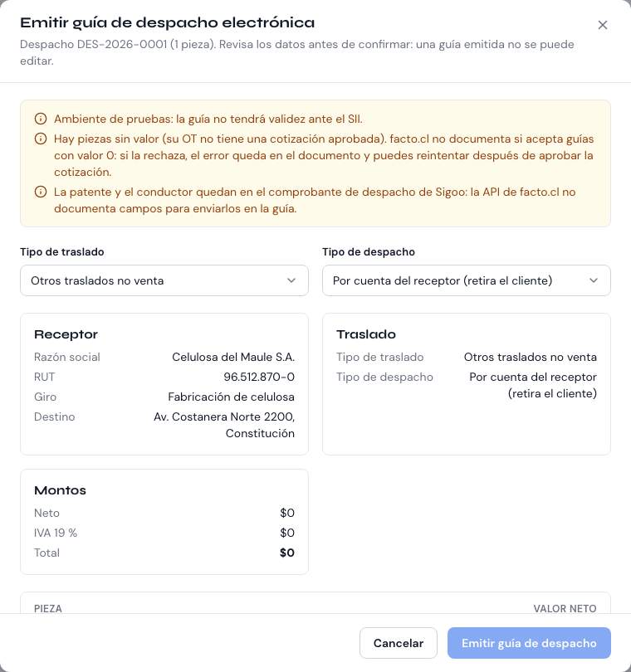631x672 pixels.
Task: Click the VALOR NETO column header
Action: coord(565,609)
